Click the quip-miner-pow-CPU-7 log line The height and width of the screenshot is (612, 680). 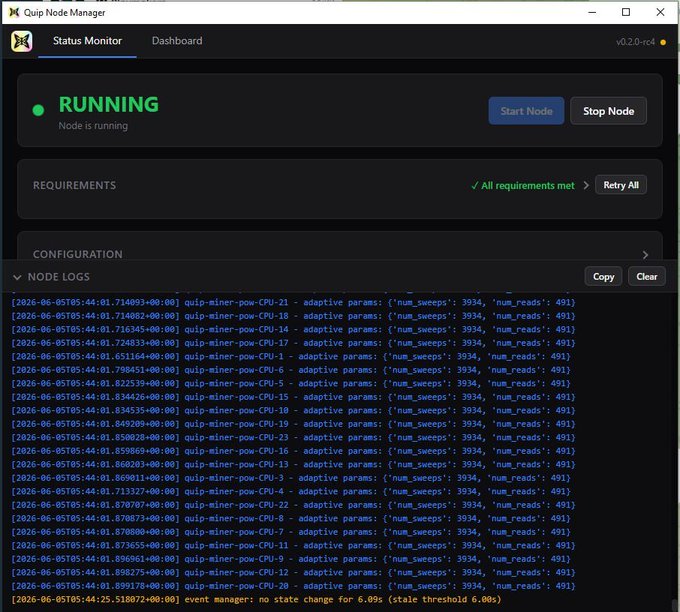[291, 532]
